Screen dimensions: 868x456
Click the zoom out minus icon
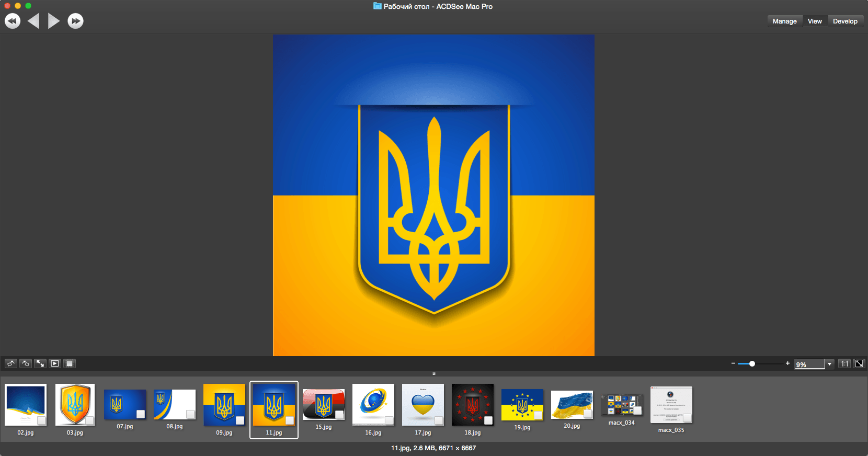733,363
